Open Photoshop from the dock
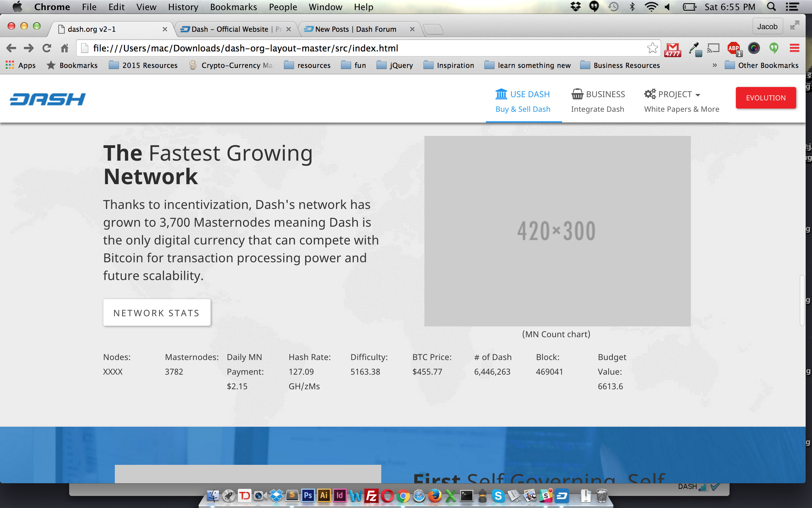 (308, 495)
